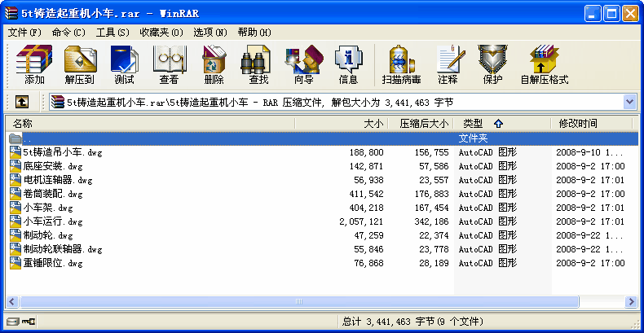Select the parent folder '..' row icon
The image size is (644, 333).
(x=15, y=138)
